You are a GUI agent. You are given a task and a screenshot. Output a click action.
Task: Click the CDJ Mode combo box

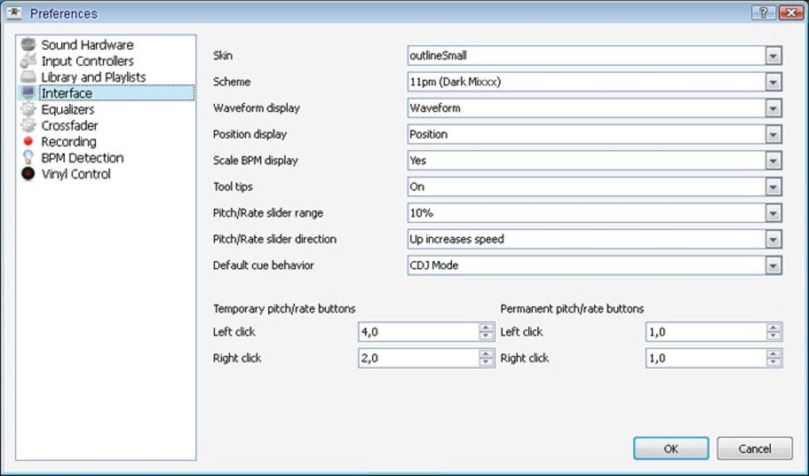click(594, 266)
